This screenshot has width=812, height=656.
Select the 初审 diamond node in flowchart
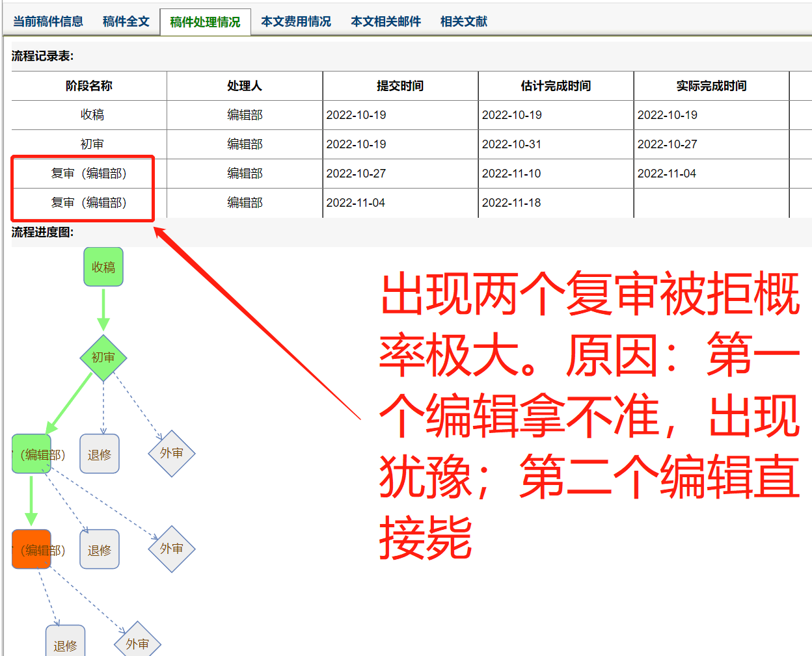click(103, 358)
